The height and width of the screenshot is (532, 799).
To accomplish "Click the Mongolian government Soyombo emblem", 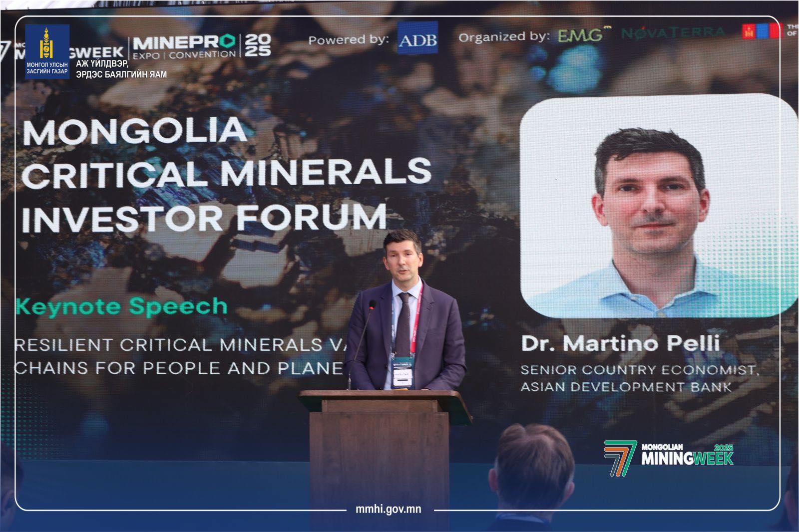I will pos(47,44).
